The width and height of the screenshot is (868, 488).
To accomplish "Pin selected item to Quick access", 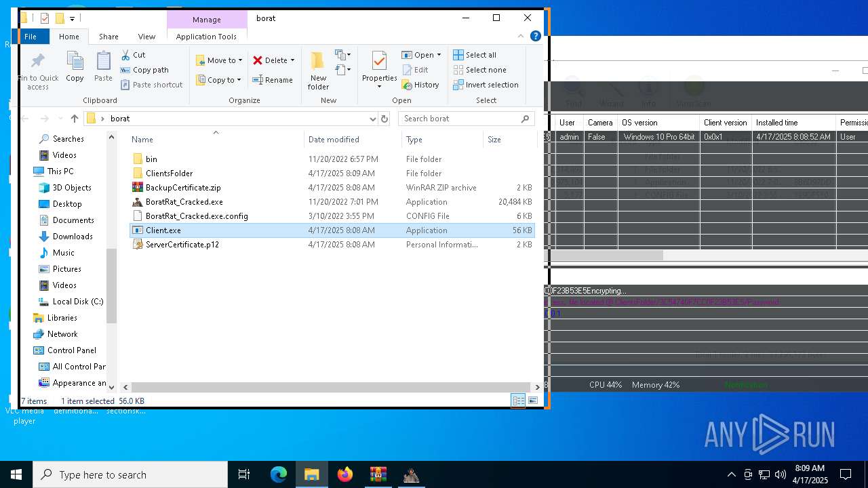I will [x=39, y=70].
